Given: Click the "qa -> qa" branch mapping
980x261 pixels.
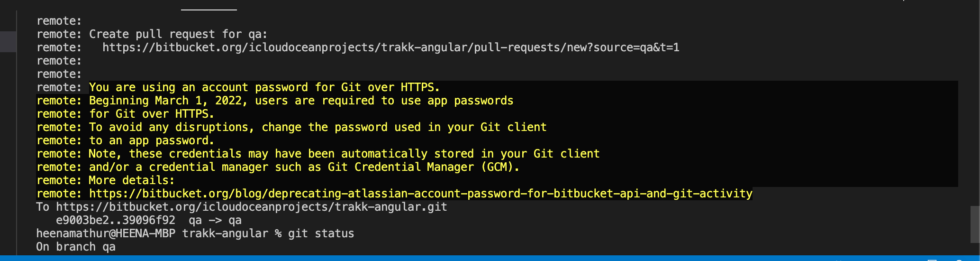Looking at the screenshot, I should point(215,220).
